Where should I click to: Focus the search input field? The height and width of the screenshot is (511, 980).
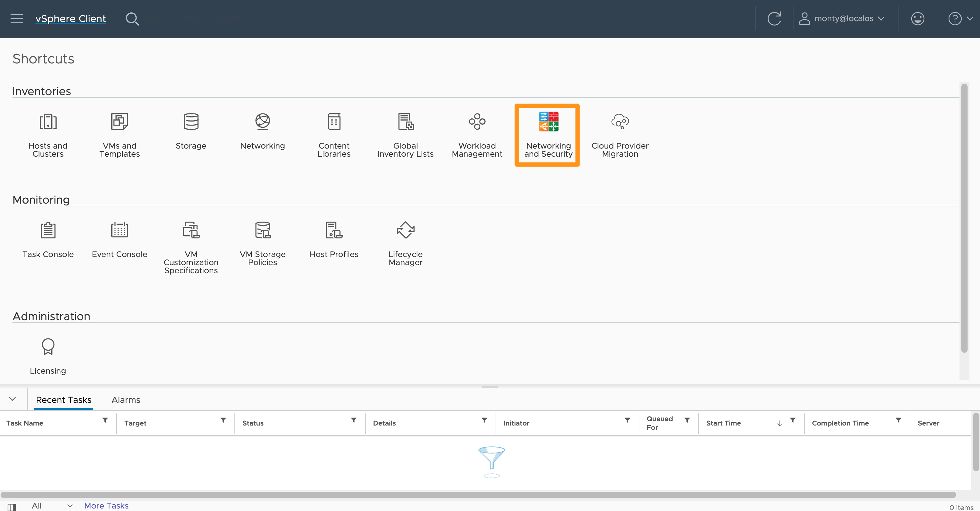[x=198, y=19]
